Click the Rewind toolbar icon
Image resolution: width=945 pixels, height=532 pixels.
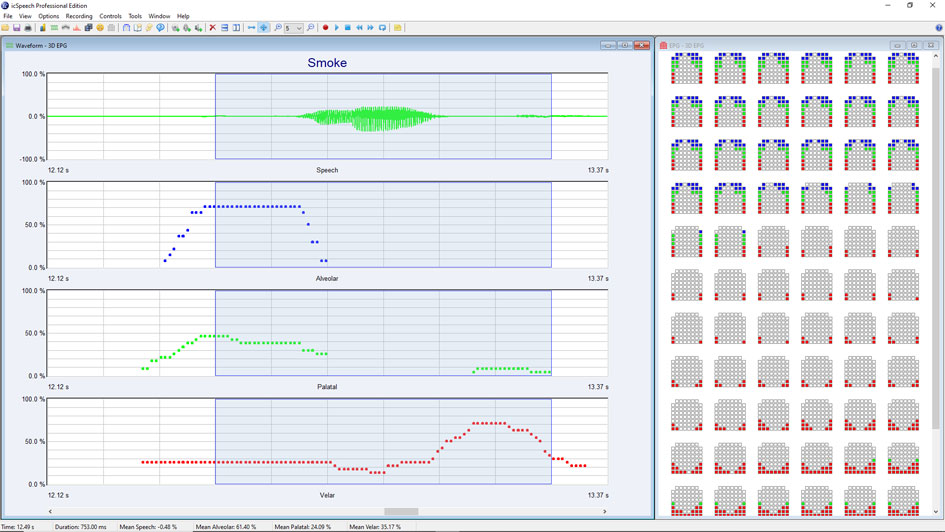tap(359, 28)
